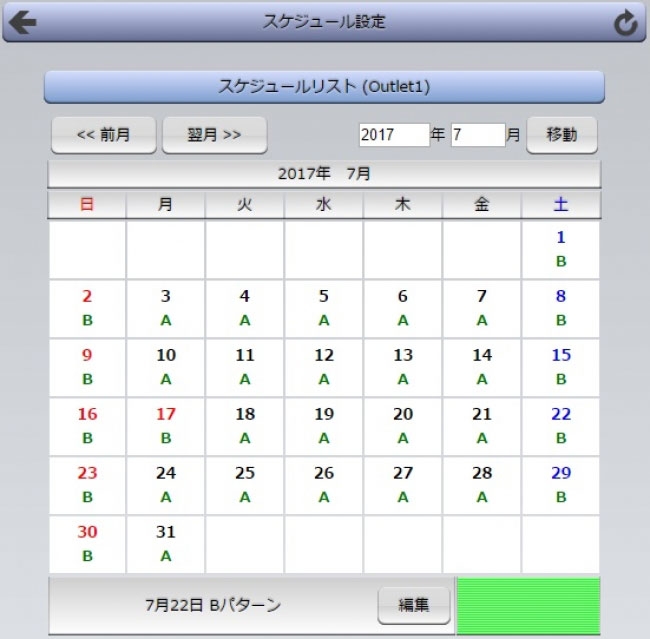Select July 28 Friday cell
650x639 pixels.
point(482,485)
